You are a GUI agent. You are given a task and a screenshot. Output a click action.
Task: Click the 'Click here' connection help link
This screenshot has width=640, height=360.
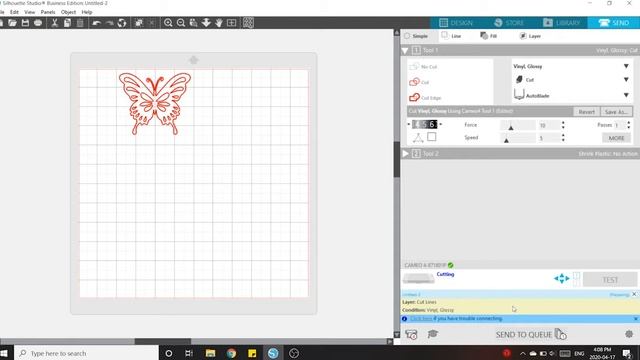coord(421,318)
